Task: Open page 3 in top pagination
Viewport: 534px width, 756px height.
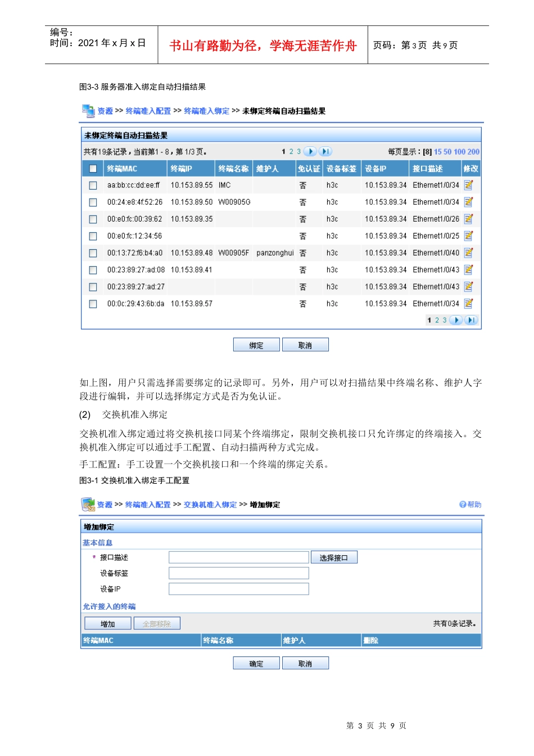Action: tap(298, 151)
